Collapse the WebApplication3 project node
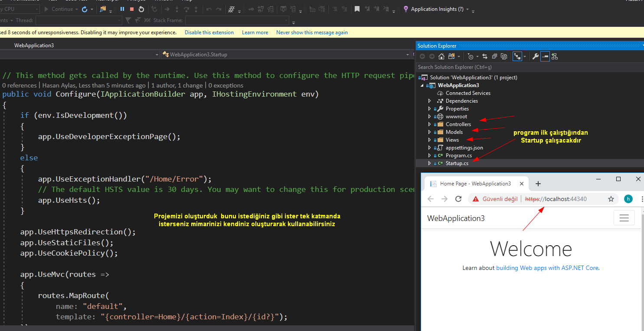The height and width of the screenshot is (331, 644). click(x=422, y=85)
